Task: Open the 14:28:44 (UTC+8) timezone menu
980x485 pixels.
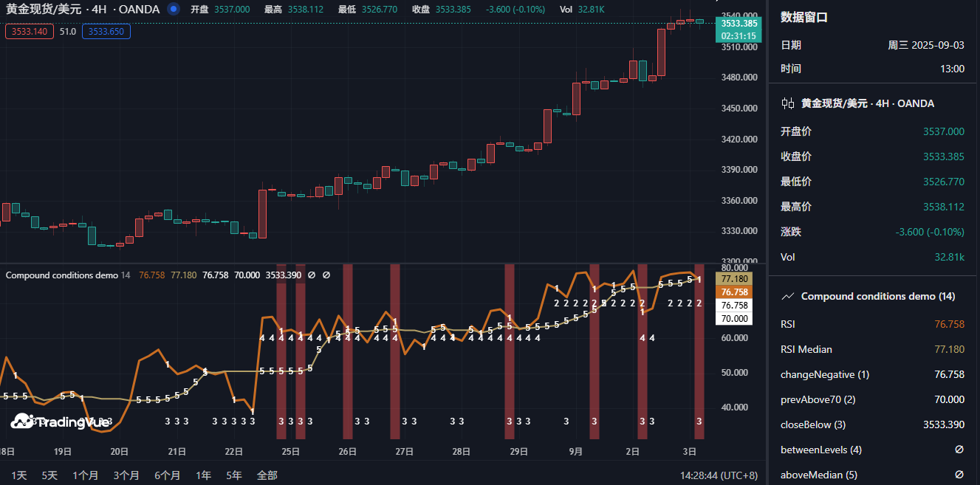Action: pyautogui.click(x=719, y=475)
